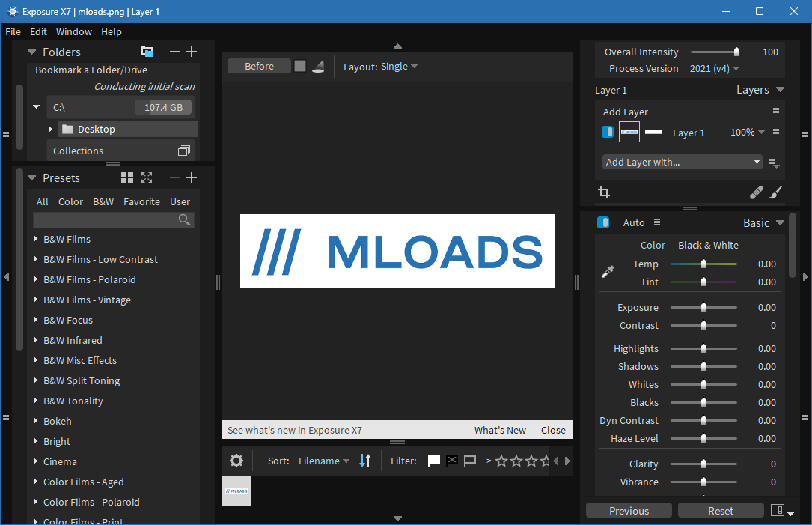Select the Crop tool icon
This screenshot has width=812, height=525.
click(x=604, y=192)
